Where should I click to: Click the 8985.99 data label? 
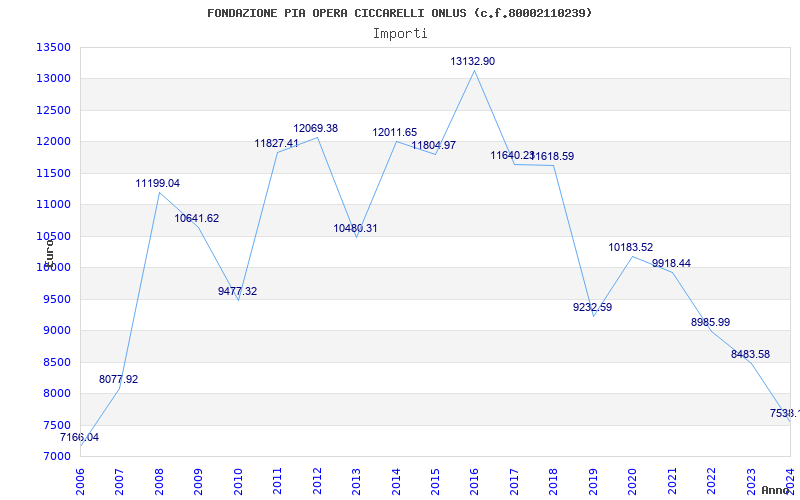pos(711,322)
